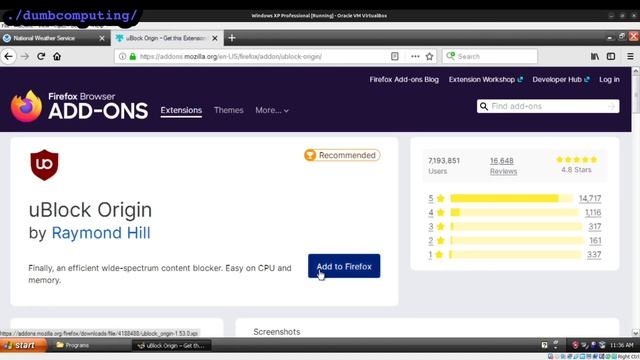640x360 pixels.
Task: Click the 3-star rating bar
Action: click(x=516, y=227)
